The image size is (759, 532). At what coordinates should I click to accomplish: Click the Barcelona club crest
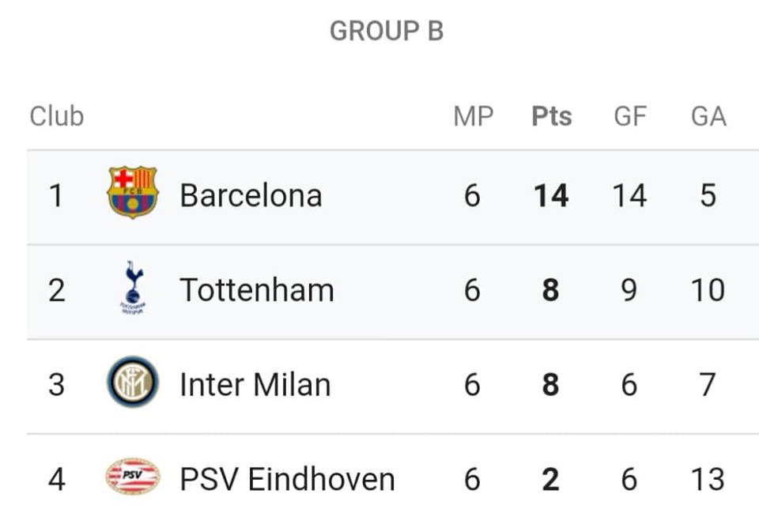132,192
